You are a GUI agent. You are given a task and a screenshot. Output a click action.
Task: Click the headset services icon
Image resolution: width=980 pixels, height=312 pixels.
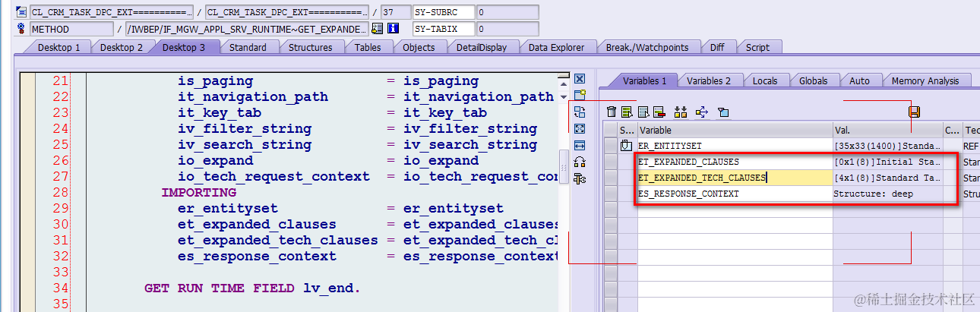[x=580, y=162]
